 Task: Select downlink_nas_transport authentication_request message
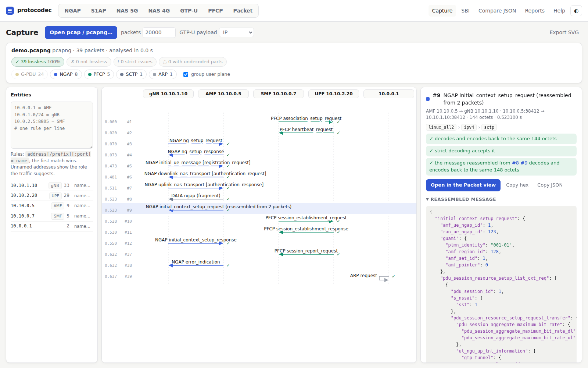205,174
